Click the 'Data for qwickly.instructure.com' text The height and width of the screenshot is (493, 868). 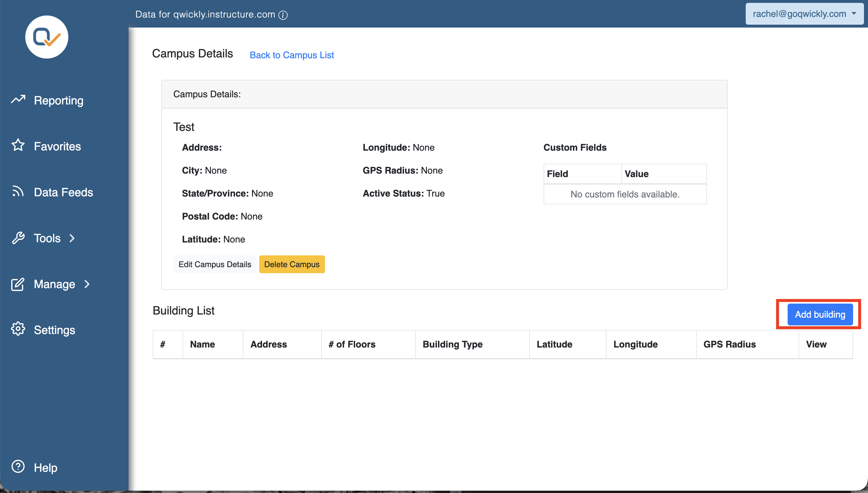(x=205, y=14)
